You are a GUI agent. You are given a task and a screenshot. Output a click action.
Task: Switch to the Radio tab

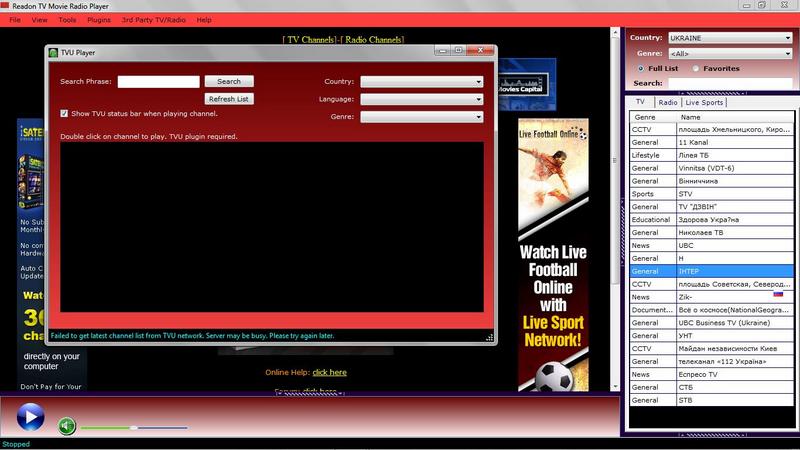pyautogui.click(x=668, y=103)
